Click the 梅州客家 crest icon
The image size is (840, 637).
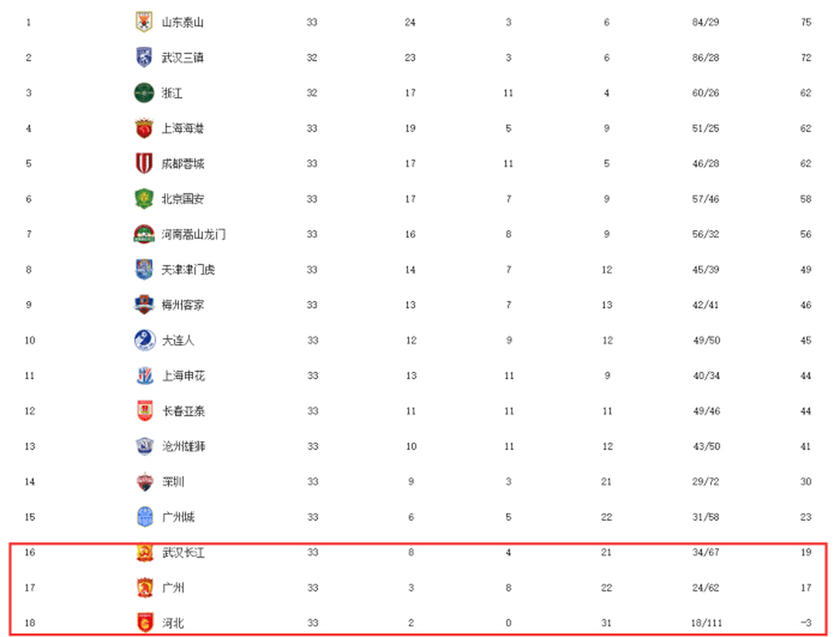tap(144, 305)
